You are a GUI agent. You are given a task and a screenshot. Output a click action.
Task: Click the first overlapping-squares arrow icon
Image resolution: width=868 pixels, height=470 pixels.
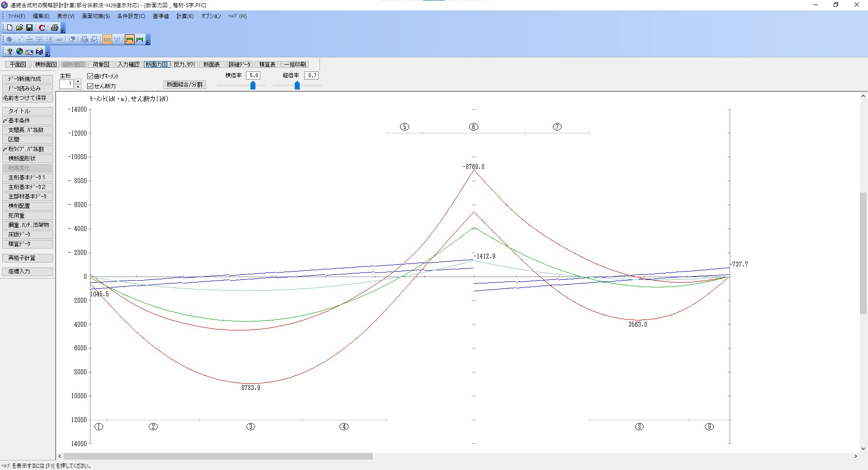tap(85, 39)
